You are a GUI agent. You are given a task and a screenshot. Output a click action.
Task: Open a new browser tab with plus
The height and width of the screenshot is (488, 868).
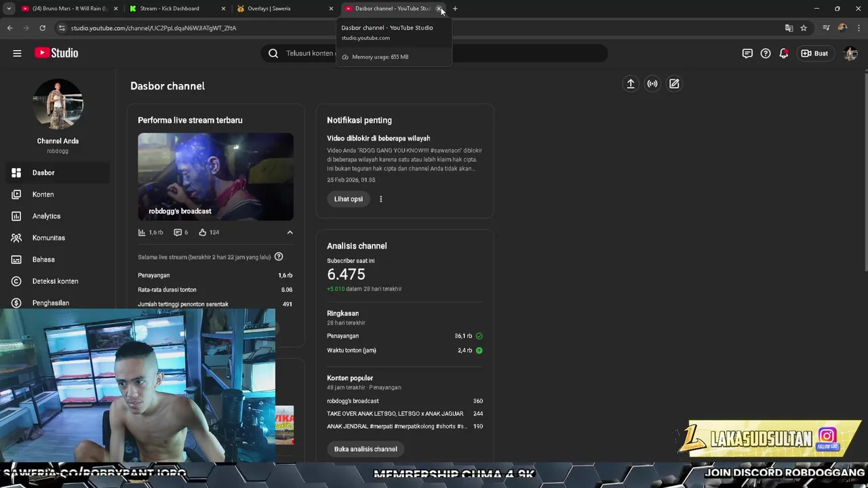coord(455,9)
